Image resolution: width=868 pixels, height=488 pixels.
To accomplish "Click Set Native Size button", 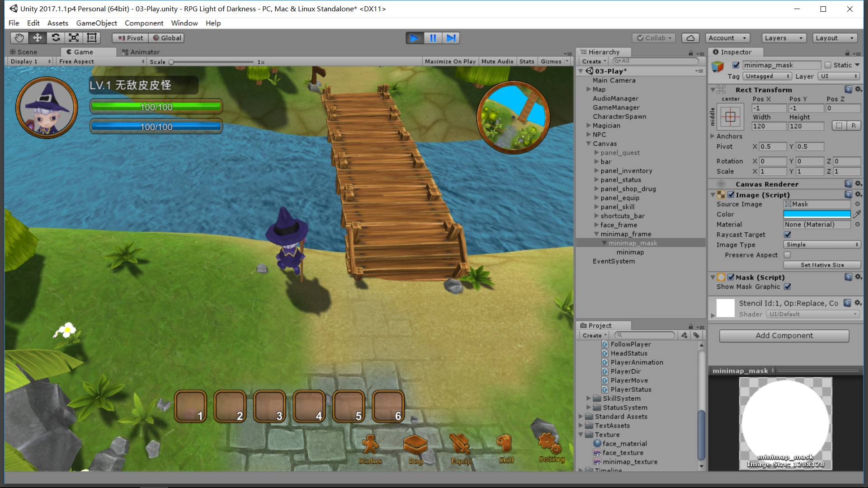I will 822,265.
